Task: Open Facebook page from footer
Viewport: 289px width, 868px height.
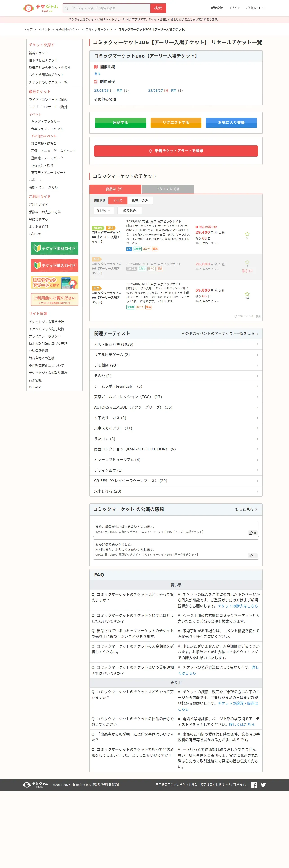Action: [254, 785]
